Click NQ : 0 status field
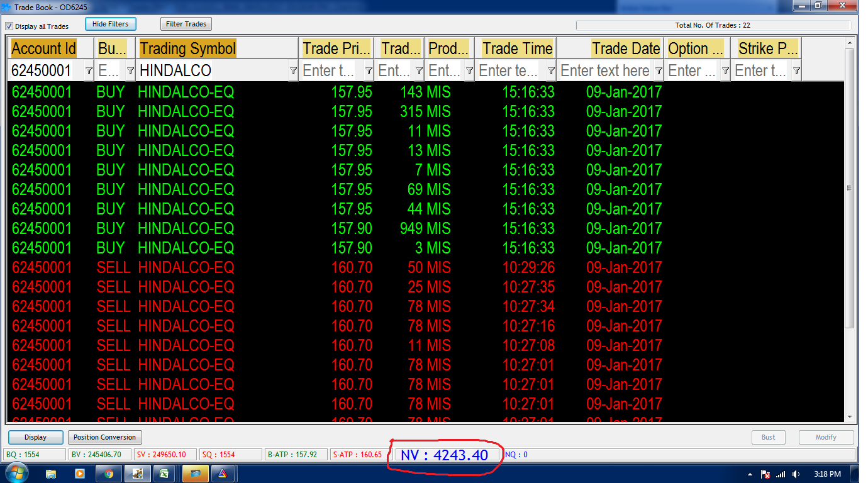 pos(678,454)
